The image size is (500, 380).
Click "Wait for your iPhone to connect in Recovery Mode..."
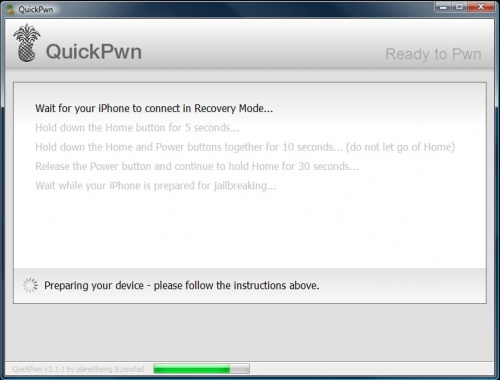coord(154,108)
